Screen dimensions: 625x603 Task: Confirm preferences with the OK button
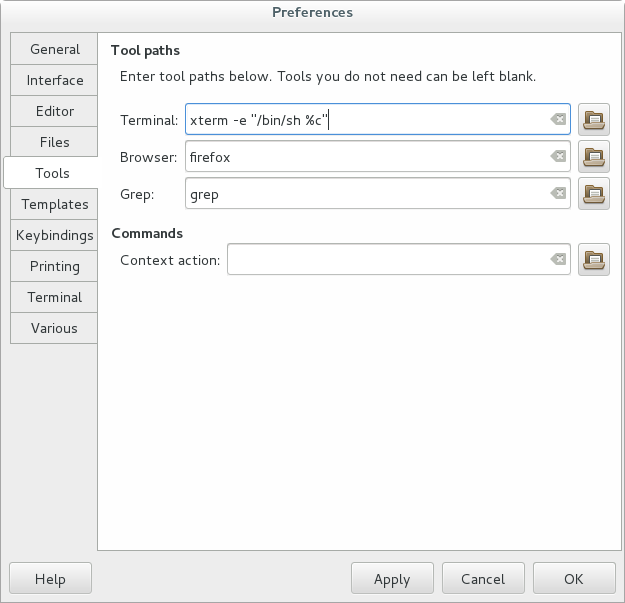[573, 579]
